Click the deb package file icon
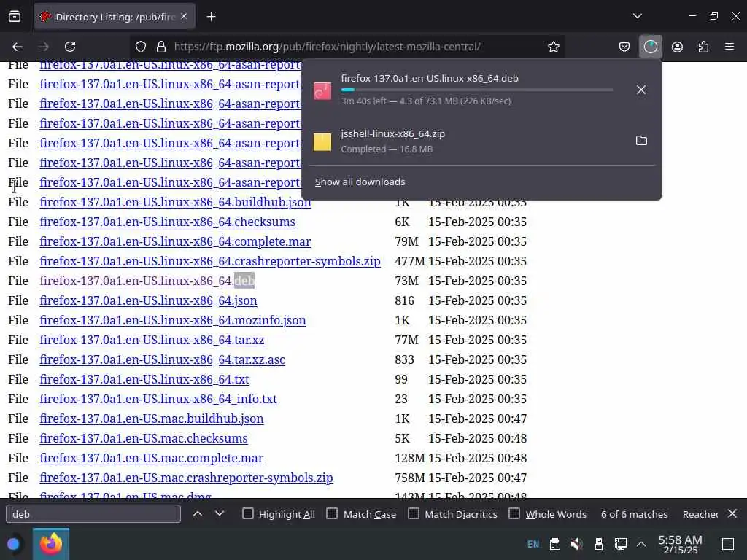 tap(322, 90)
